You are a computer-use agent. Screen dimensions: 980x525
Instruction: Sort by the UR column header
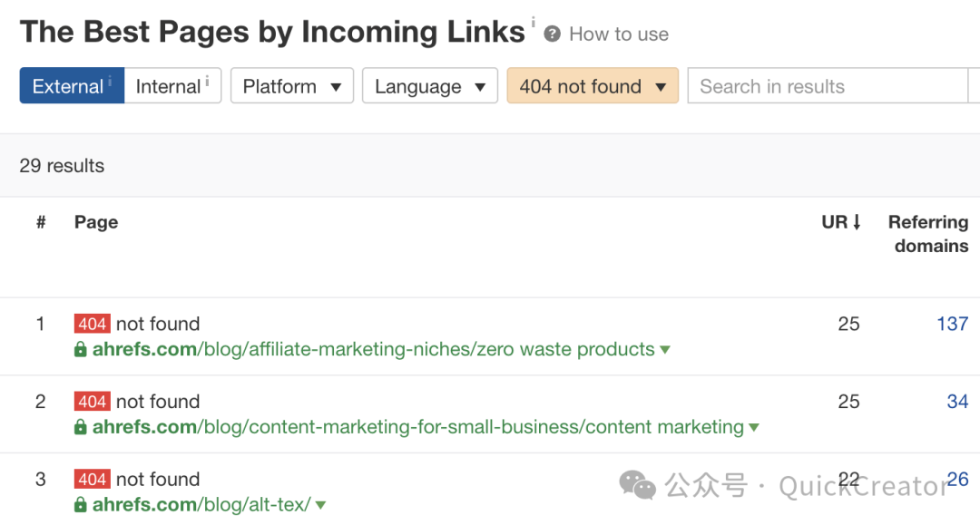coord(841,222)
